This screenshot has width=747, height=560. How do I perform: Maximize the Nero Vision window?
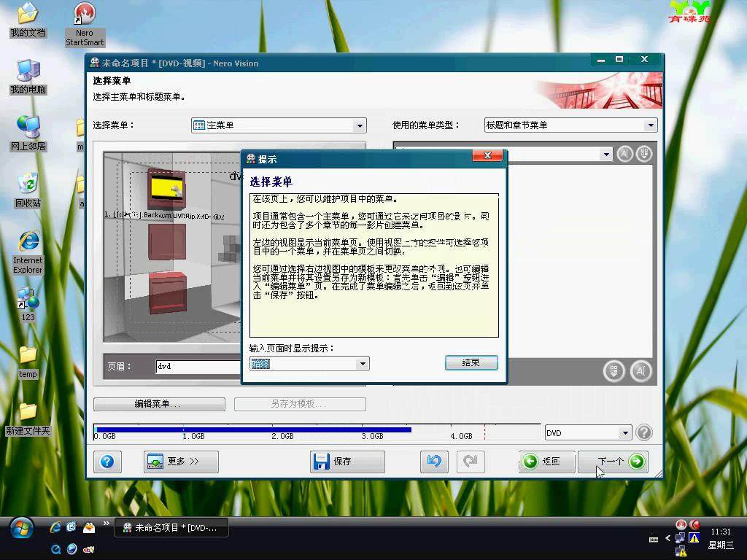coord(619,60)
